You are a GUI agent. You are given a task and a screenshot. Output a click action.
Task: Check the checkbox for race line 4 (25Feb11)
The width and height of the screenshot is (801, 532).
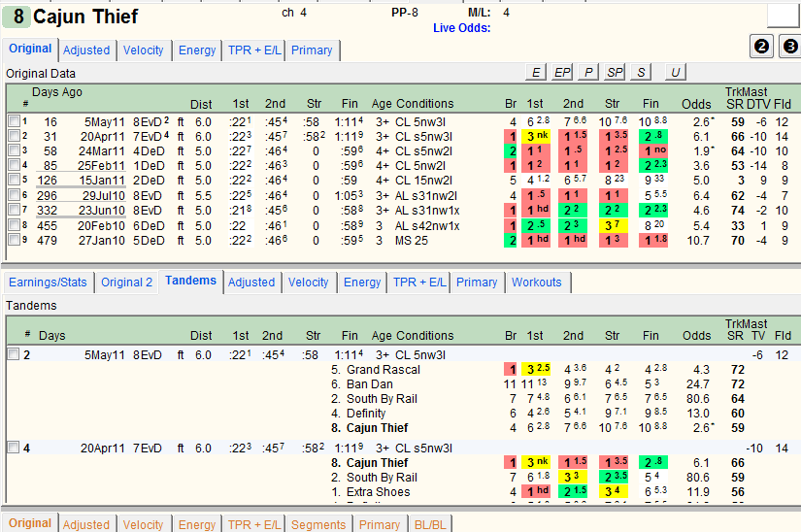[14, 165]
